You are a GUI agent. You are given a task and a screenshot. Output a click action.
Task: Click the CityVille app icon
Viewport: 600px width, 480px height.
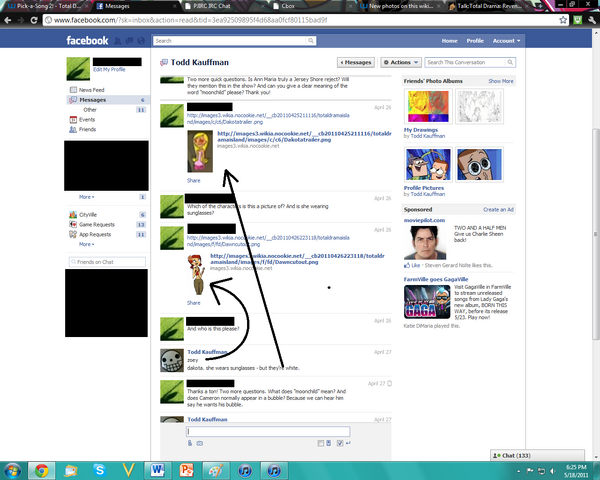(73, 215)
